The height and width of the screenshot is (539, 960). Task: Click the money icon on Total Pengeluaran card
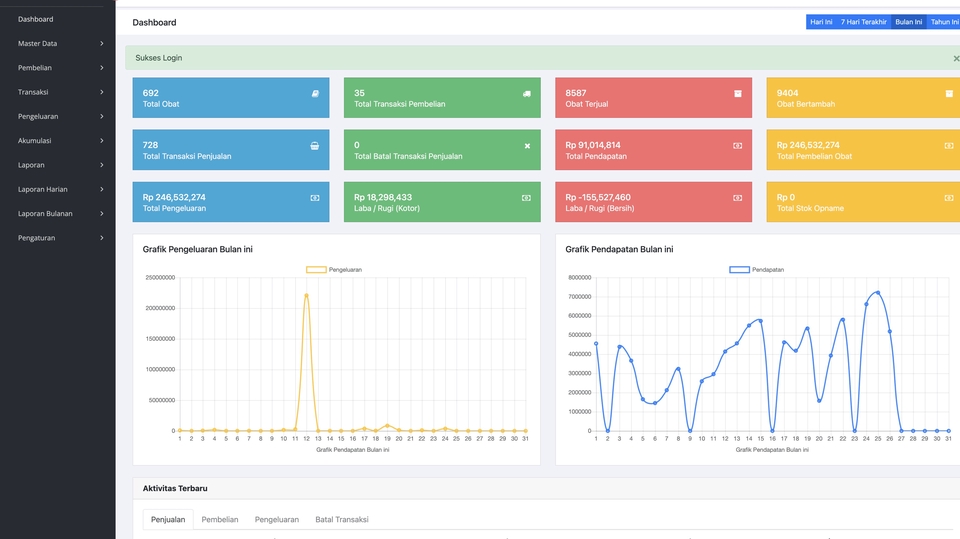tap(315, 198)
